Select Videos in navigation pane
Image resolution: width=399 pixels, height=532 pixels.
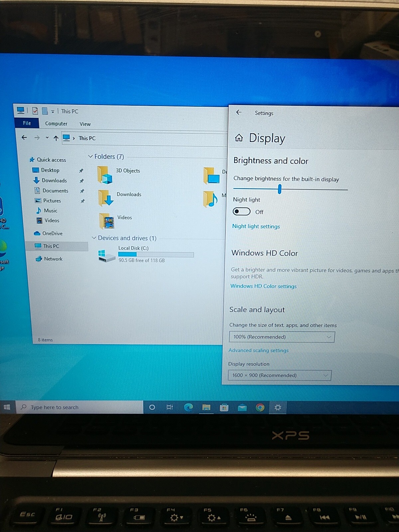click(48, 220)
